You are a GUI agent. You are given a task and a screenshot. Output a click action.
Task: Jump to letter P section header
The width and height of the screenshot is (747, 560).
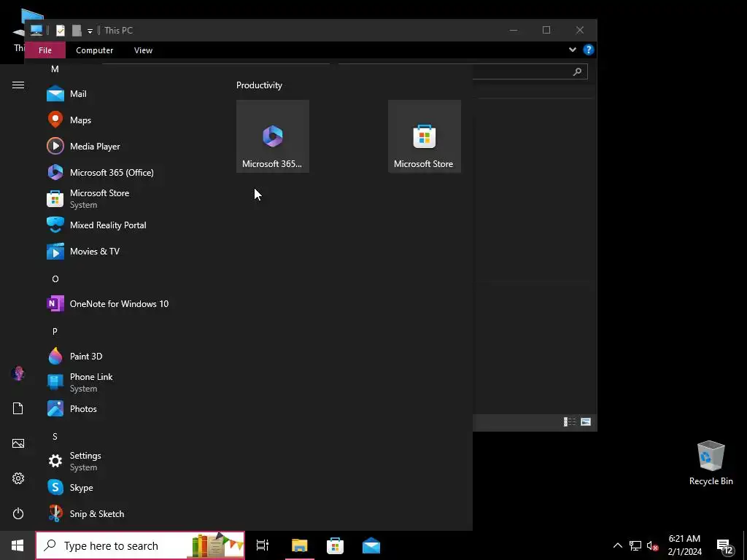pos(55,332)
